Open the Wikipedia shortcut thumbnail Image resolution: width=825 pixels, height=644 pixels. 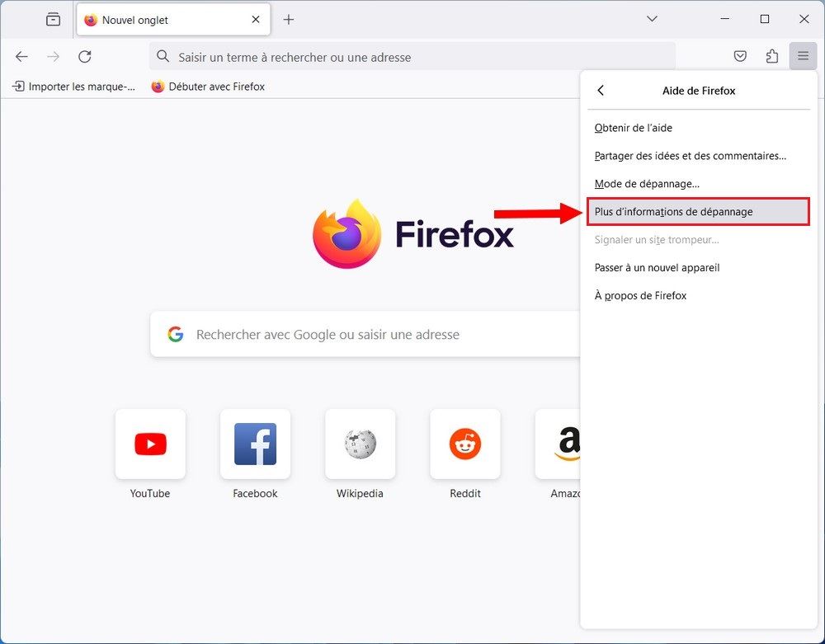(360, 444)
